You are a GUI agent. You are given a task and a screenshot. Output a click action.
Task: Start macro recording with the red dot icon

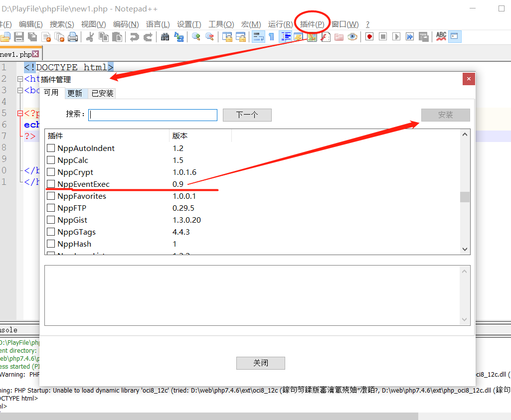pyautogui.click(x=369, y=37)
